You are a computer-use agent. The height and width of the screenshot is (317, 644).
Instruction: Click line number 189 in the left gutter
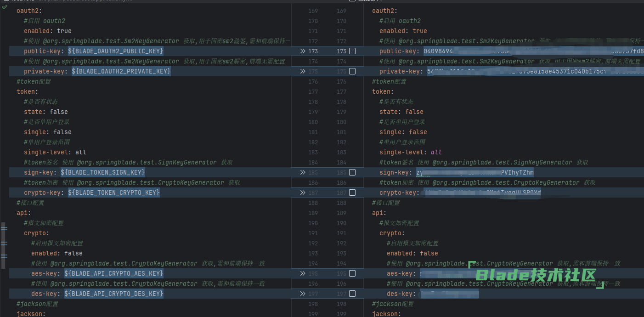point(313,213)
